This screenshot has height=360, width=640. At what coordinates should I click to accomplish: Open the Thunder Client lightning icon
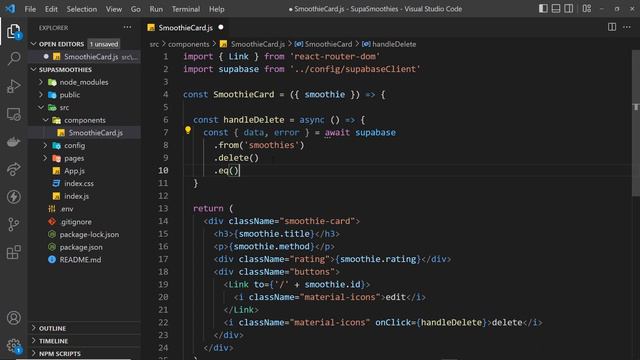coord(14,196)
